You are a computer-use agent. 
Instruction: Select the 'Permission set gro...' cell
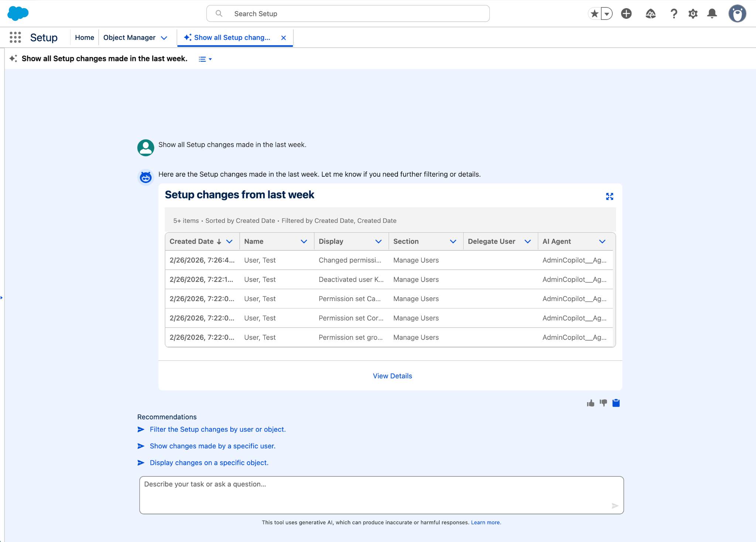[351, 337]
